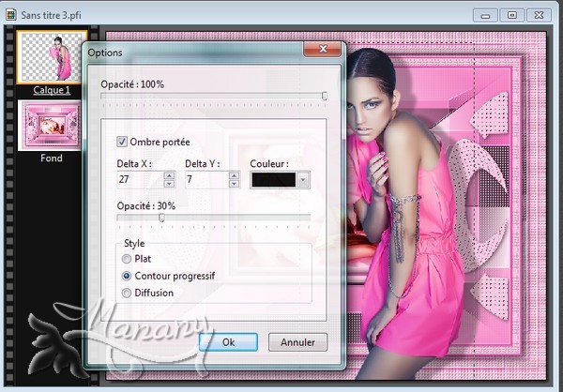563x392 pixels.
Task: Click the Delta Y input field
Action: click(x=207, y=179)
